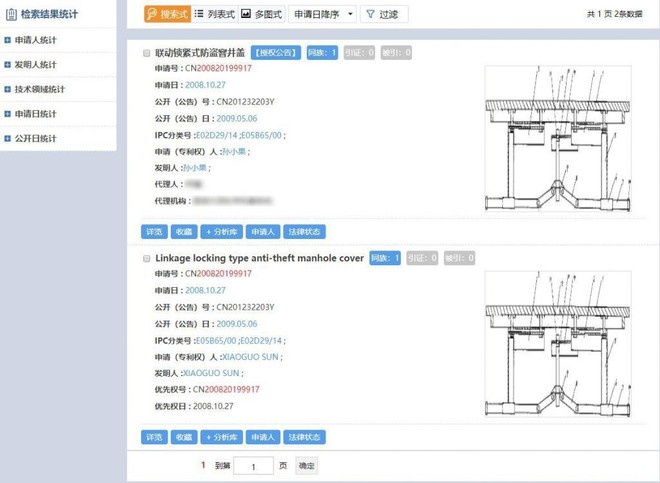
Task: Click the list view icon in 列表式
Action: [x=199, y=14]
